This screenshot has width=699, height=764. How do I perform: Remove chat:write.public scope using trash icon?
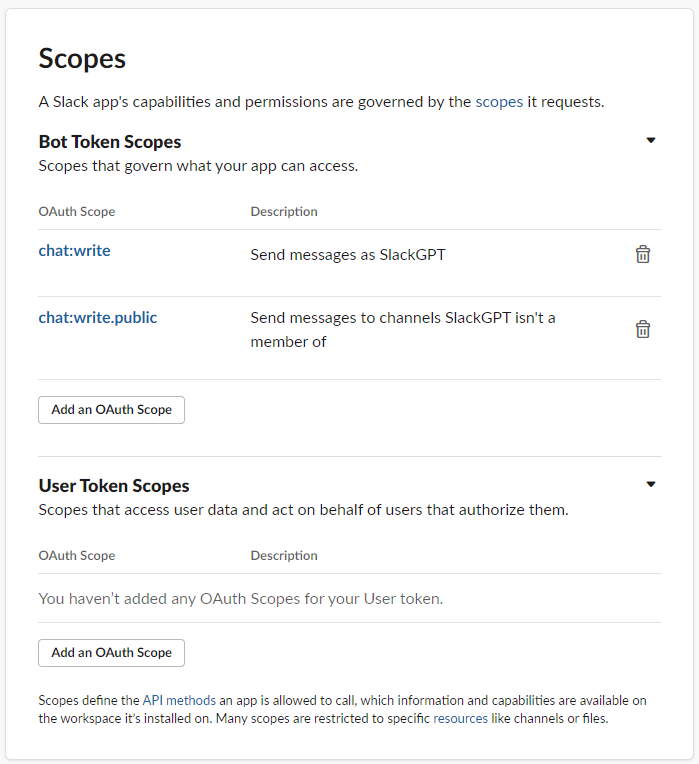point(643,329)
